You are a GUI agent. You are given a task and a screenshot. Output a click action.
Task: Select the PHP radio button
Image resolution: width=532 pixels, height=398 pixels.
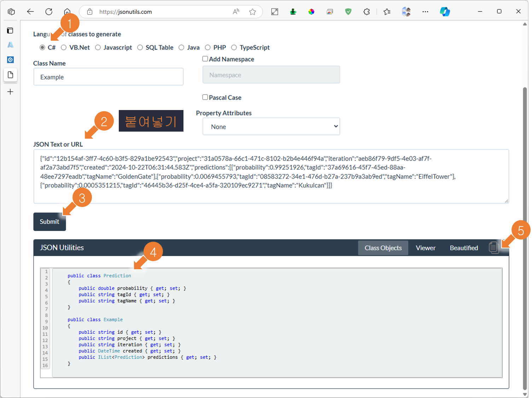pyautogui.click(x=208, y=47)
